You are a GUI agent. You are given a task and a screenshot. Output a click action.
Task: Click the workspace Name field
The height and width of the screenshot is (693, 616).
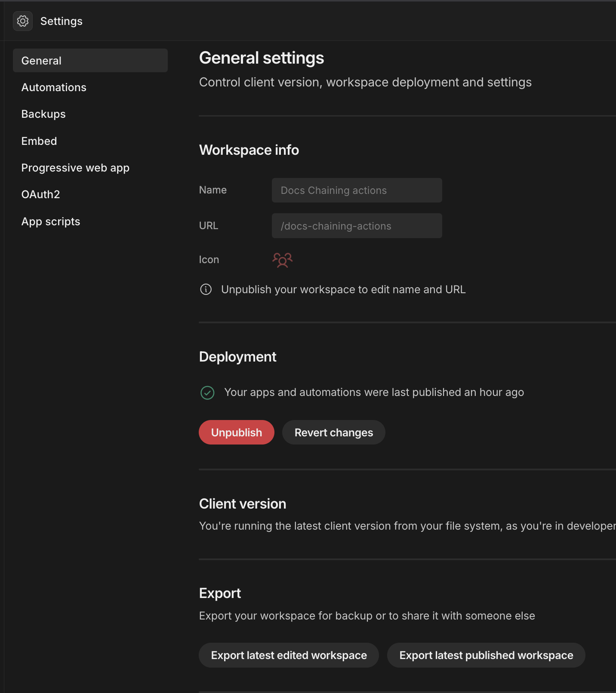pyautogui.click(x=357, y=190)
